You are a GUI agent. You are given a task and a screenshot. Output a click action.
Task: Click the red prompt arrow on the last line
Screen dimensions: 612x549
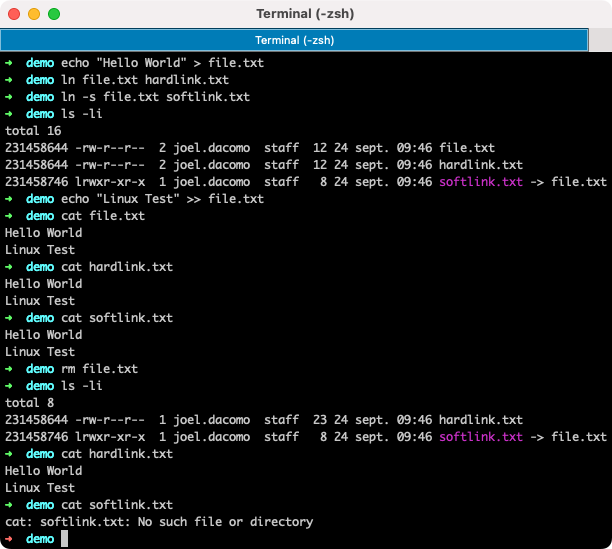[x=9, y=539]
